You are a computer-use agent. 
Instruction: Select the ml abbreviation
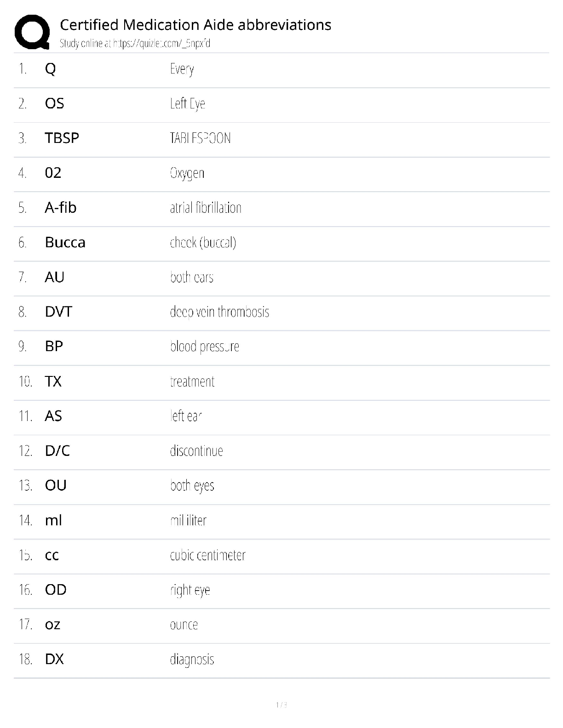[53, 520]
